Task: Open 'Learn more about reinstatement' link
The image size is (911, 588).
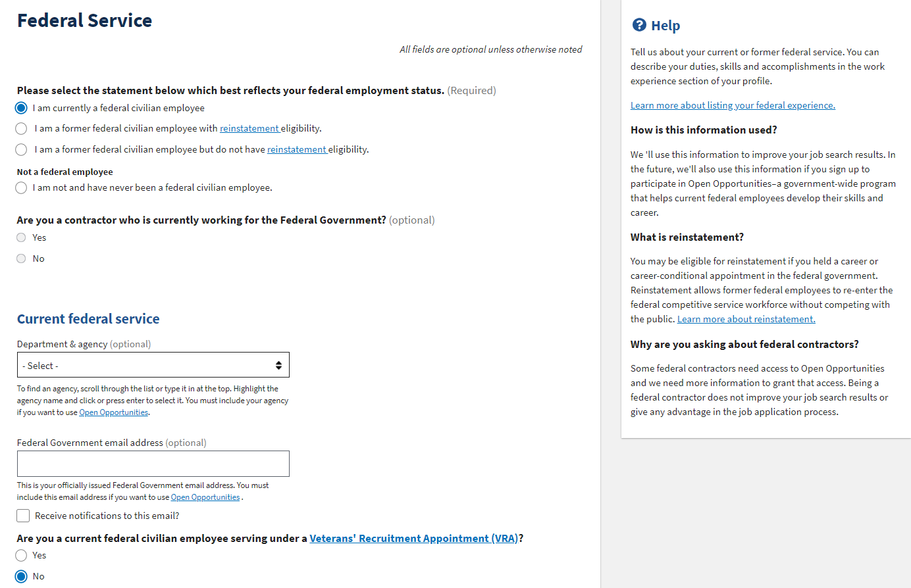Action: 746,319
